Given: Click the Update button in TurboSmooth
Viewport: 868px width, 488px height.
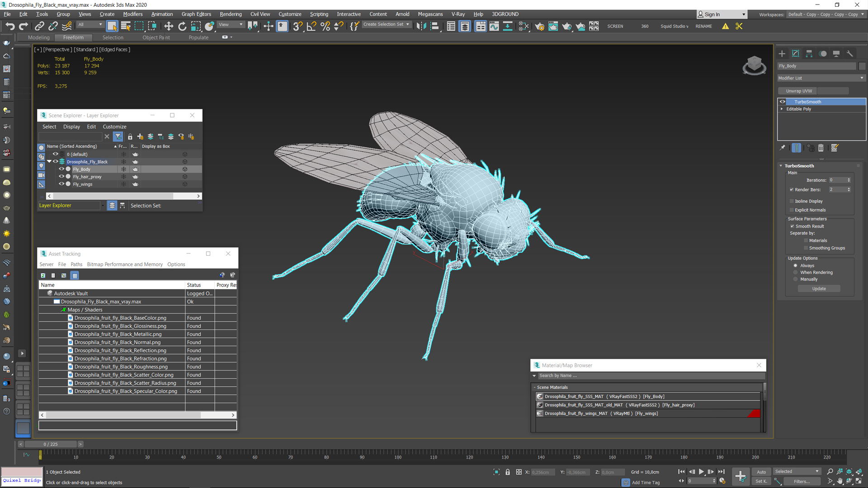Looking at the screenshot, I should [819, 289].
